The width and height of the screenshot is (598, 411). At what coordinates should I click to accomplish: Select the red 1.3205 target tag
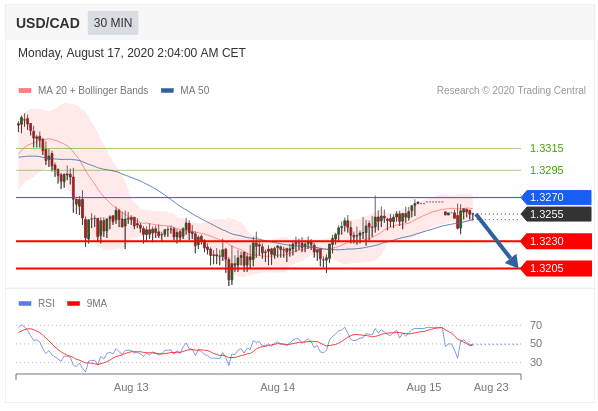(556, 268)
